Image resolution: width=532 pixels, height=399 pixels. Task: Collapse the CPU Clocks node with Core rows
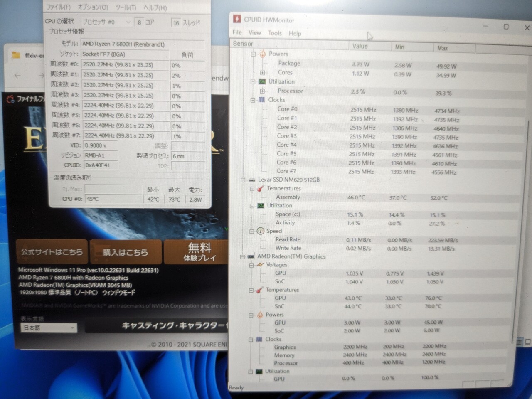[253, 100]
